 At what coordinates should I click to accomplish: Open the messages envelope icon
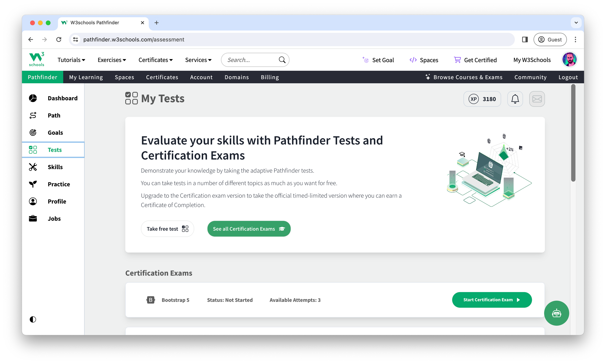pos(537,99)
